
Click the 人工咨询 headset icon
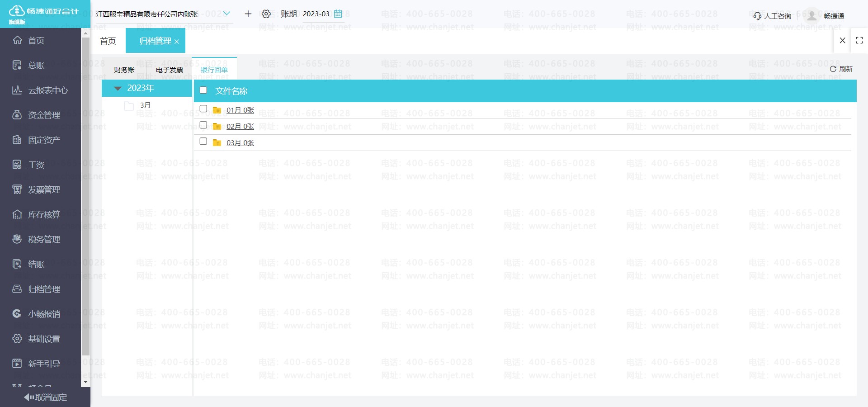coord(757,16)
